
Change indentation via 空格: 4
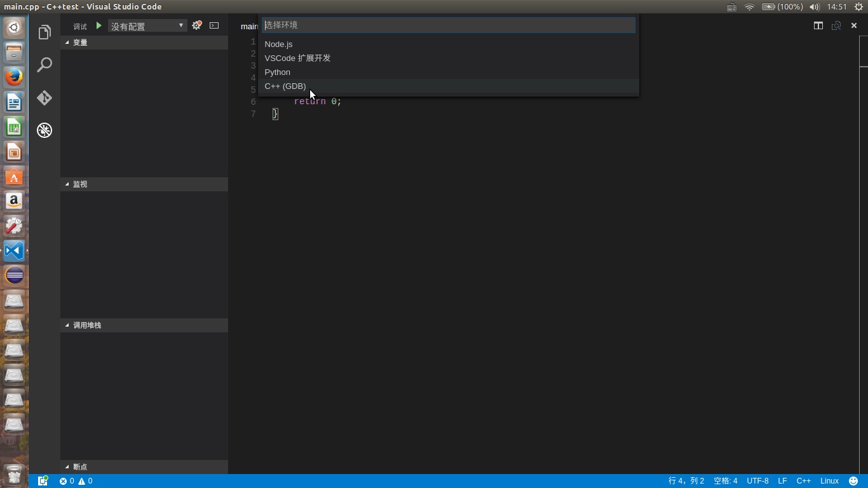[x=726, y=481]
